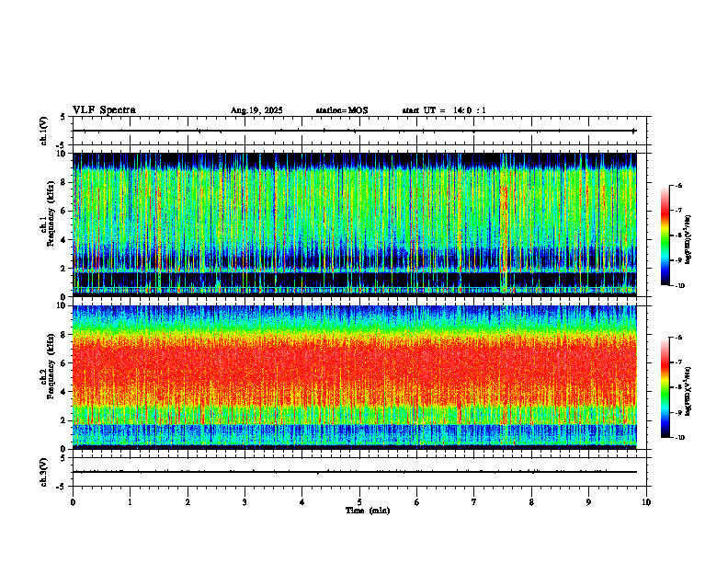Select the 'Time (min)' axis label
The image size is (728, 563).
(x=368, y=511)
